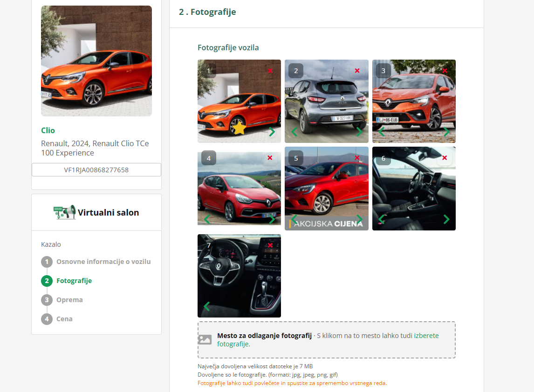Select the interior seats photo 6
This screenshot has width=534, height=392.
tap(414, 189)
